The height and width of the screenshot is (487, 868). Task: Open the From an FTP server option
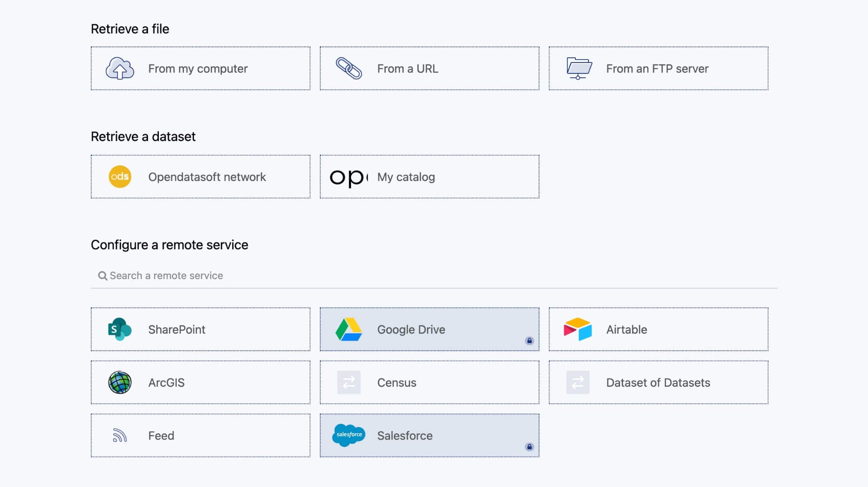pos(658,69)
